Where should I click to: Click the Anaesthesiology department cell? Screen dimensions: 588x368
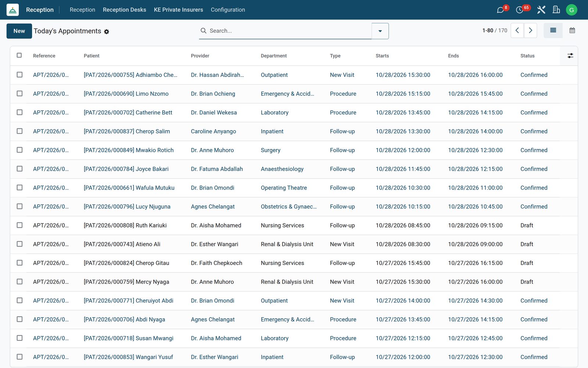(x=282, y=169)
